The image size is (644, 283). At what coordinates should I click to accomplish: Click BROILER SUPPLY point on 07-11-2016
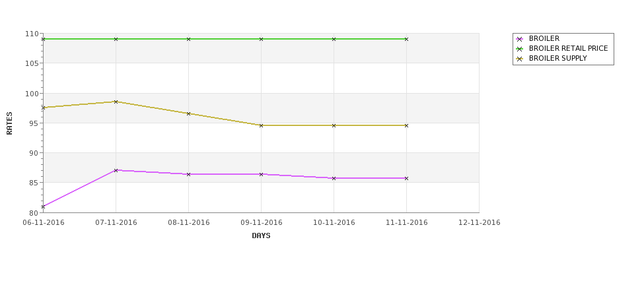[116, 102]
